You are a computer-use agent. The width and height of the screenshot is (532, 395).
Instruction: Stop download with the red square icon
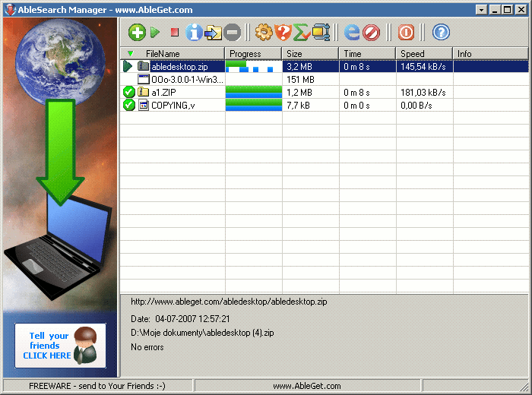click(x=174, y=33)
